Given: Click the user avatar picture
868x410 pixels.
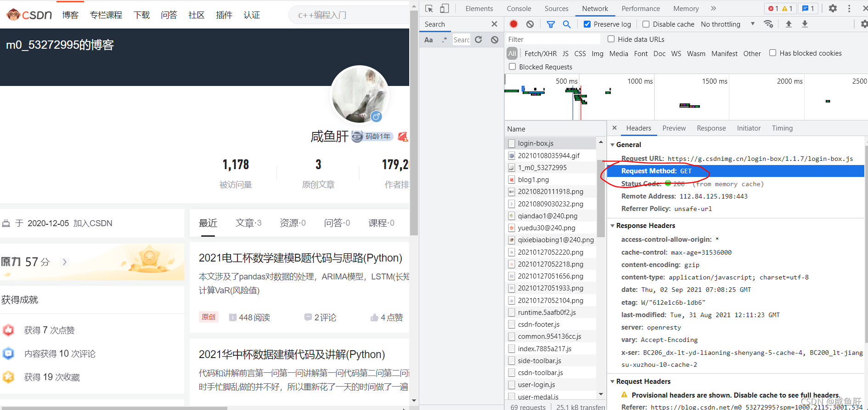Looking at the screenshot, I should (360, 94).
